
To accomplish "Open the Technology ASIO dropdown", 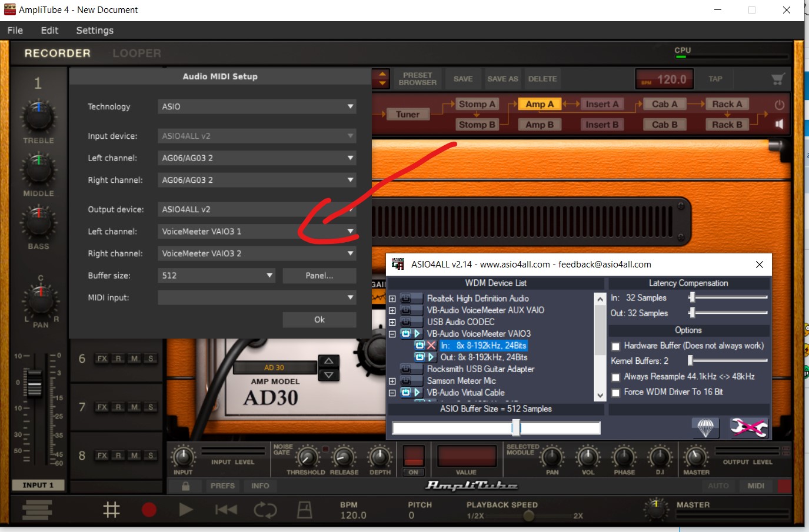I will [x=257, y=106].
